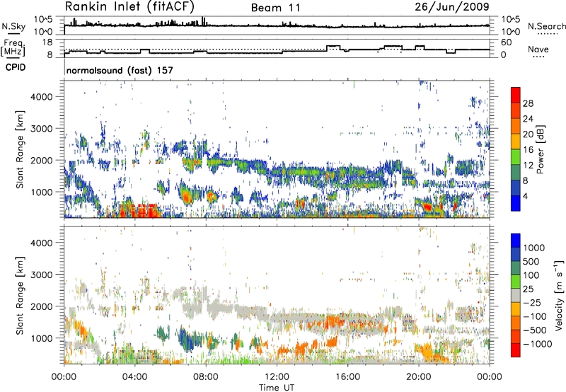The height and width of the screenshot is (392, 566).
Task: Click the '16:00' time axis tick label
Action: point(347,377)
